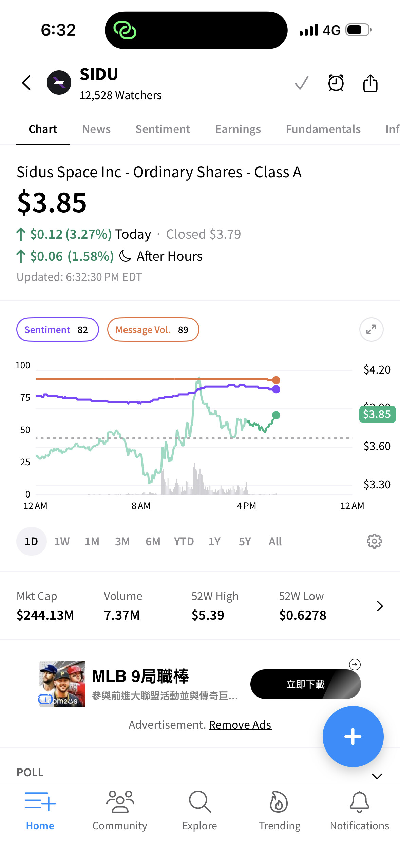The width and height of the screenshot is (400, 868).
Task: Expand chart to fullscreen
Action: pyautogui.click(x=371, y=329)
